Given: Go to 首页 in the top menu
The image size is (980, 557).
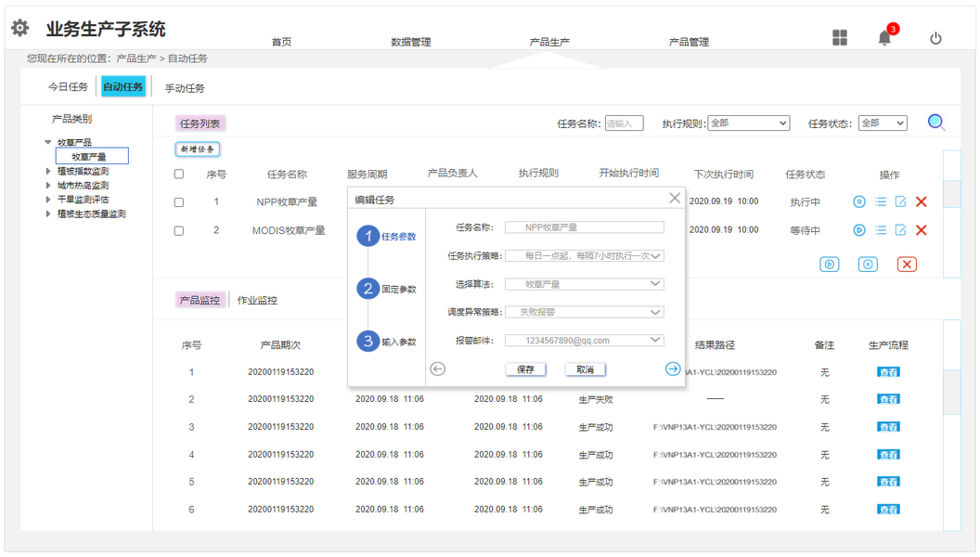Looking at the screenshot, I should pos(281,42).
